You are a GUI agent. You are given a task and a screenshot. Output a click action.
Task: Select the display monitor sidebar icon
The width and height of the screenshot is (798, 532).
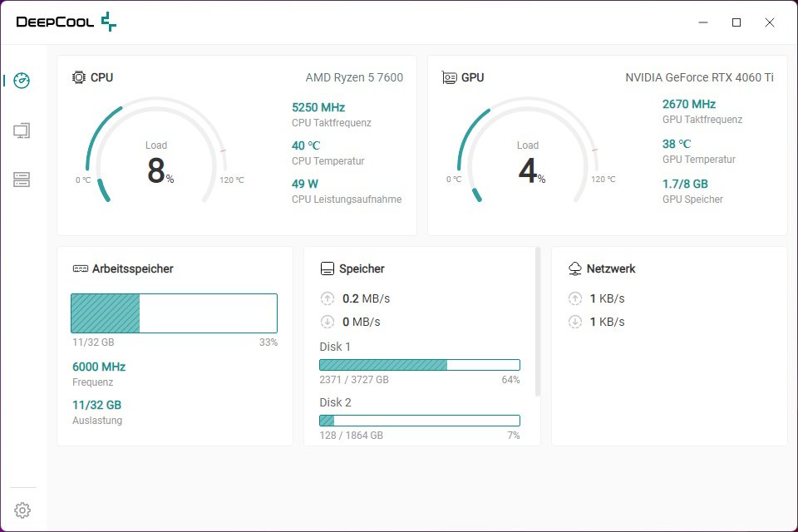[22, 131]
